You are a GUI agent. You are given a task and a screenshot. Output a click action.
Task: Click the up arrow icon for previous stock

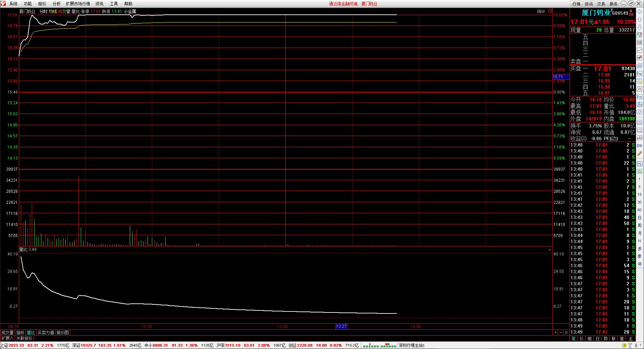640,19
